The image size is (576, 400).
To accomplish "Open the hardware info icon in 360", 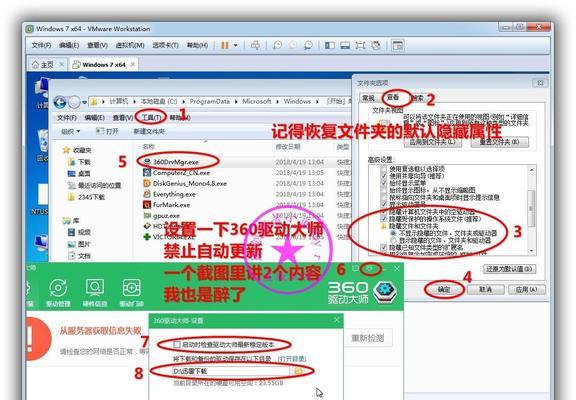I will click(95, 293).
